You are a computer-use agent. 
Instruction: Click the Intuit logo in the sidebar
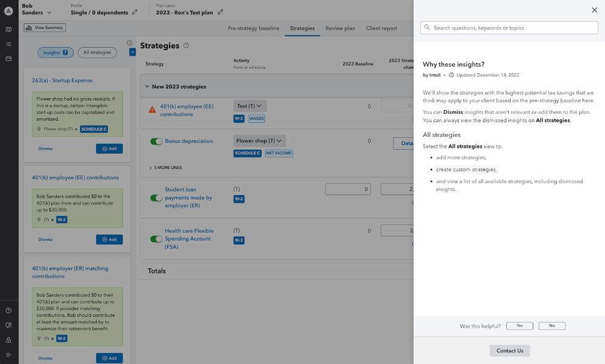(x=8, y=11)
